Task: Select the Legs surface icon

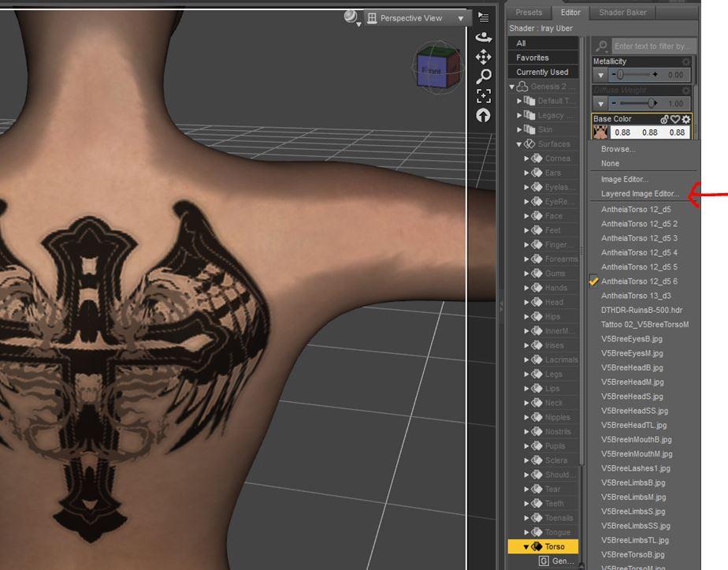Action: pos(537,374)
